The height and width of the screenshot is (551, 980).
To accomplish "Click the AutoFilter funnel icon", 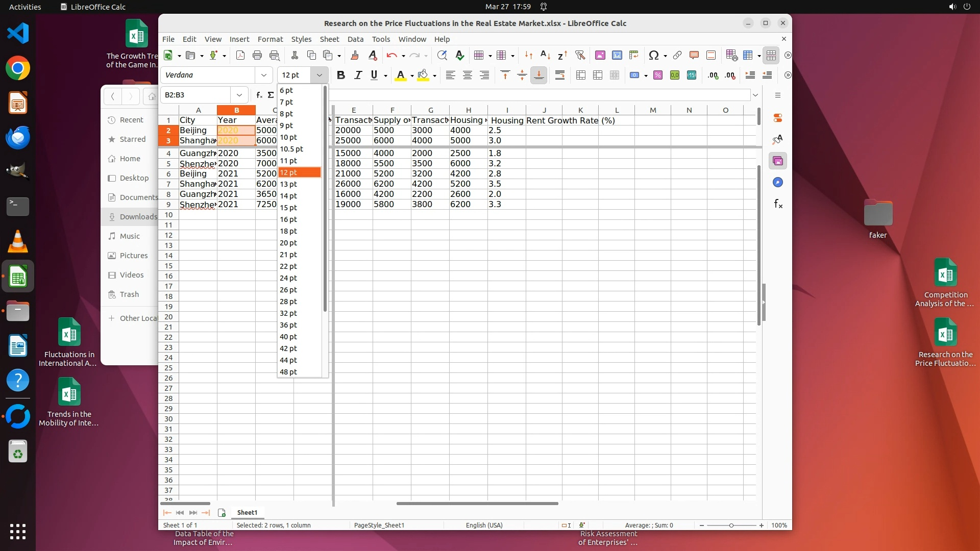I will point(580,55).
